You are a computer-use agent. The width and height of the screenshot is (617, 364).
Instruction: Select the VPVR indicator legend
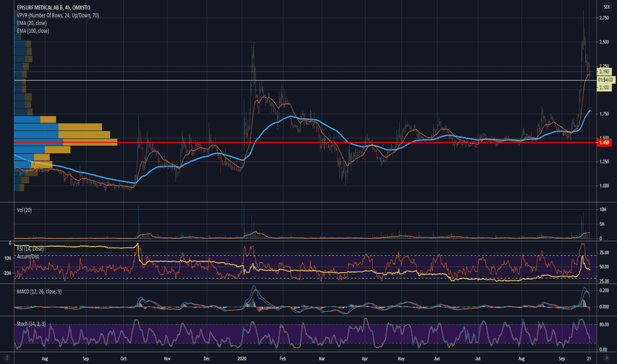tap(58, 15)
